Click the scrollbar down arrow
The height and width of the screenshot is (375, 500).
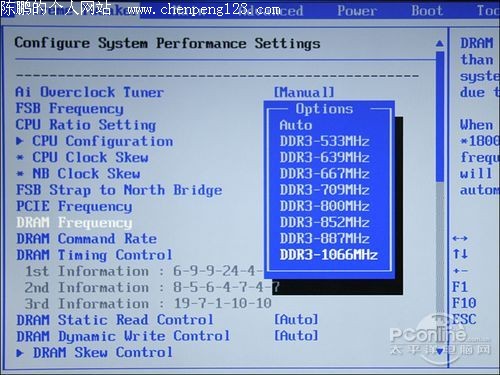(440, 351)
